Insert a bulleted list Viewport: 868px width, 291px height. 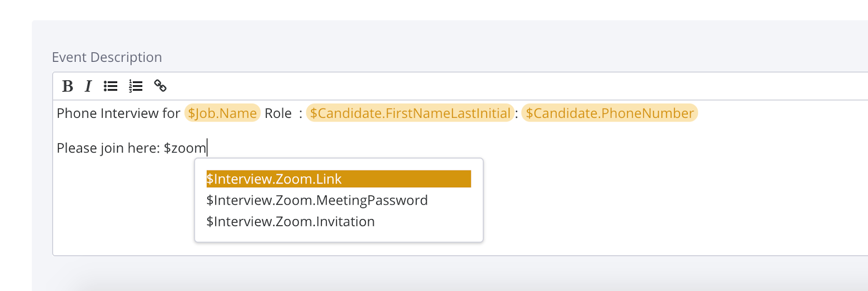pos(111,86)
